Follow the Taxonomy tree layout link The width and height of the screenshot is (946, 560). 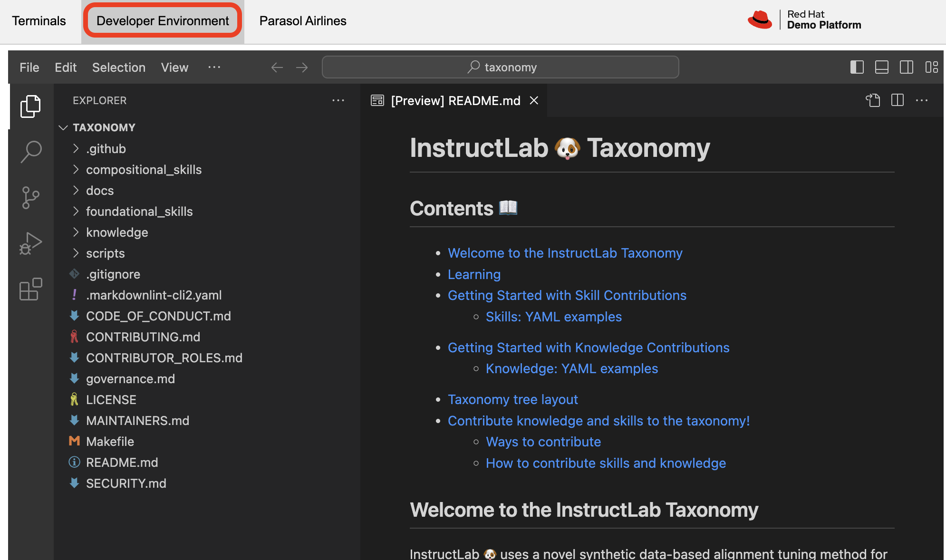click(513, 399)
